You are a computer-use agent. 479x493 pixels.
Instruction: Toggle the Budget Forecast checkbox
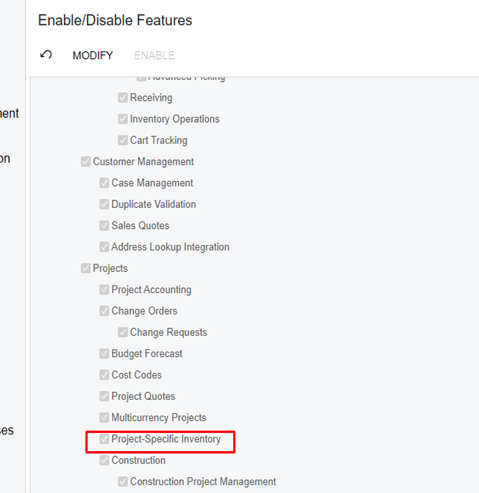104,354
